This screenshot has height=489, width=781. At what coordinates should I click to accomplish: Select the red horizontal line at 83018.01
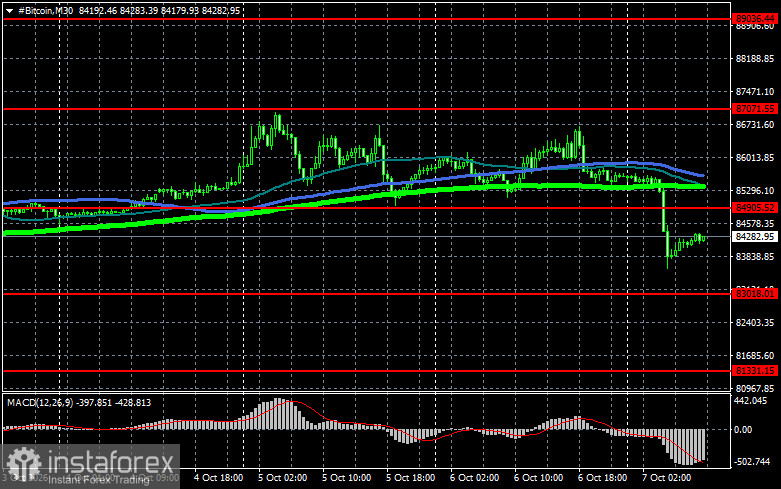(367, 294)
